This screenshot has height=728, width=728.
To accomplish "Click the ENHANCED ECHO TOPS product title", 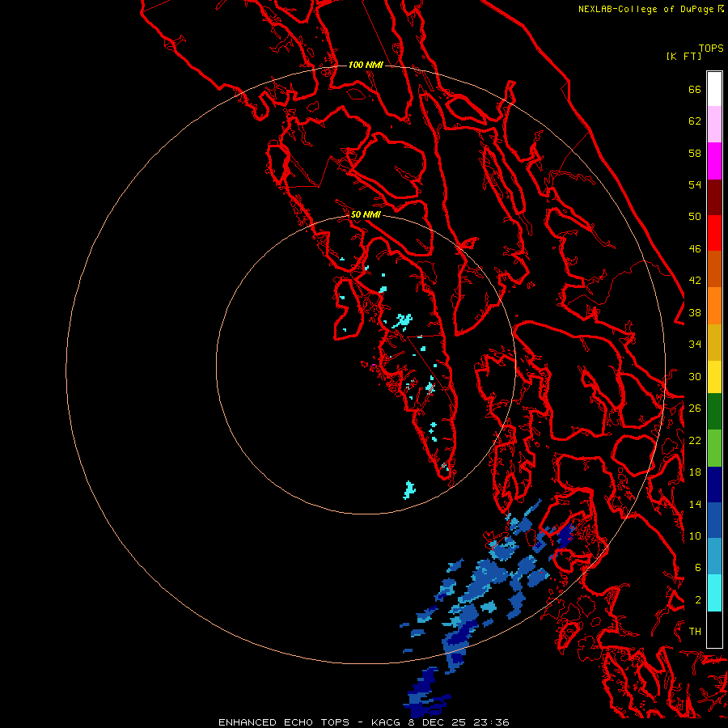I will (284, 722).
